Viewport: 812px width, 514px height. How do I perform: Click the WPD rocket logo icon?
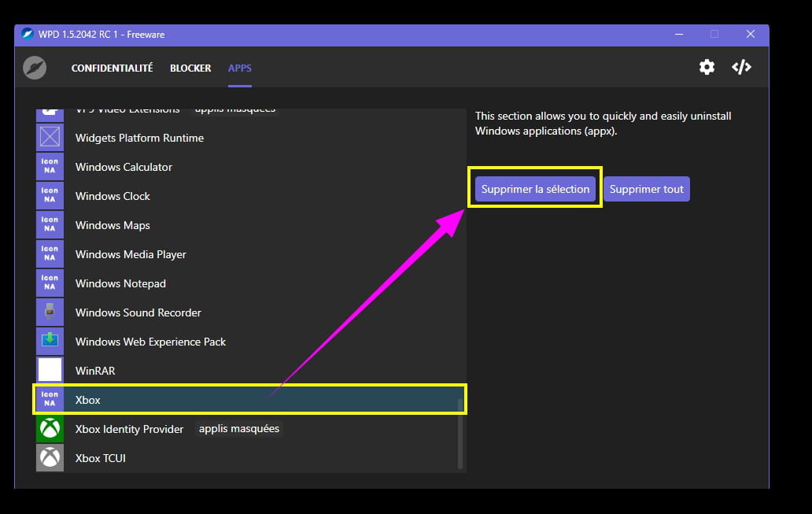(x=35, y=68)
